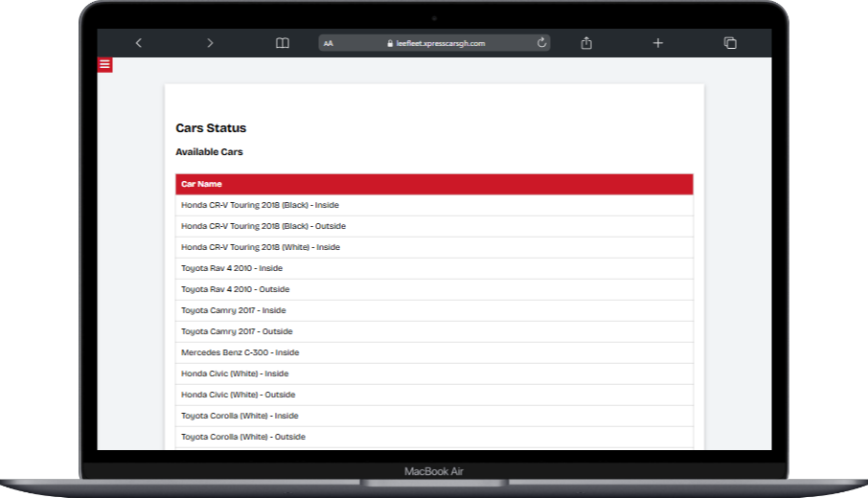
Task: Click the Cars Status heading
Action: coord(211,127)
